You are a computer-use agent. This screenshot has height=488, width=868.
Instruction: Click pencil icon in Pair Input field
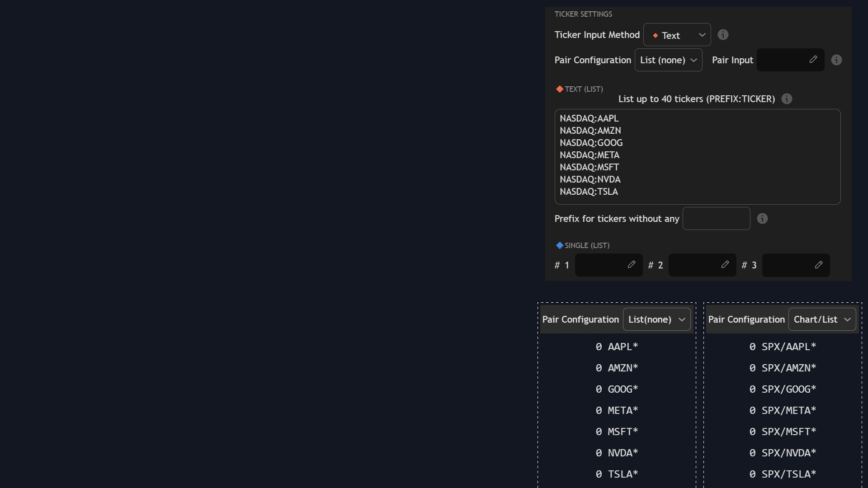813,60
